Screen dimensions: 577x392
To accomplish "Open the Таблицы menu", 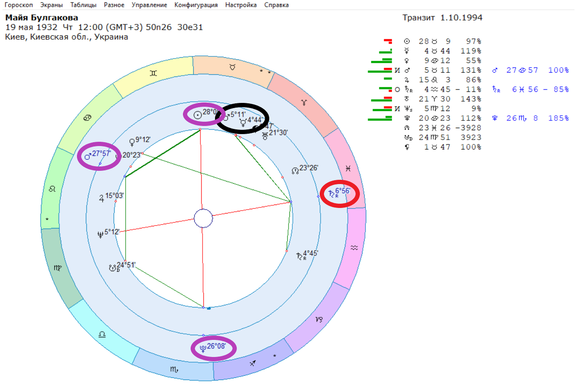I will tap(83, 5).
